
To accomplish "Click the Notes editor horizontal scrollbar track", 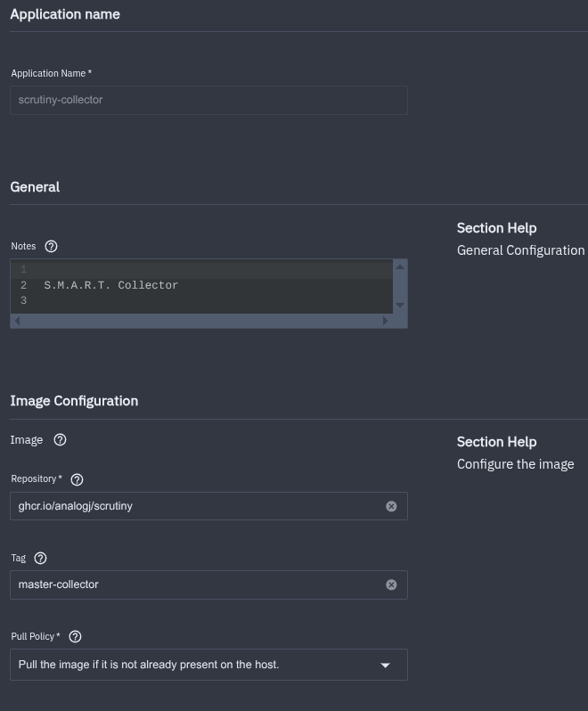I will (x=202, y=321).
